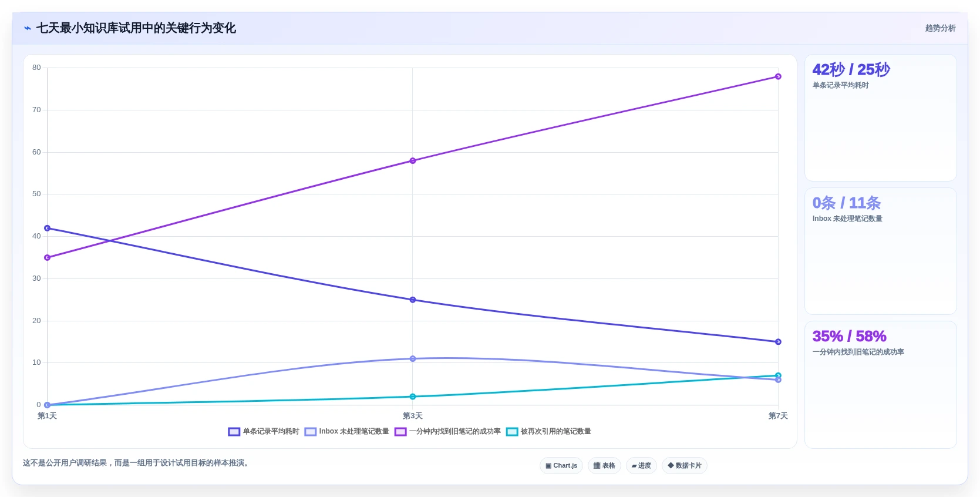Click the Chart.js tag chip
The width and height of the screenshot is (980, 497).
561,465
